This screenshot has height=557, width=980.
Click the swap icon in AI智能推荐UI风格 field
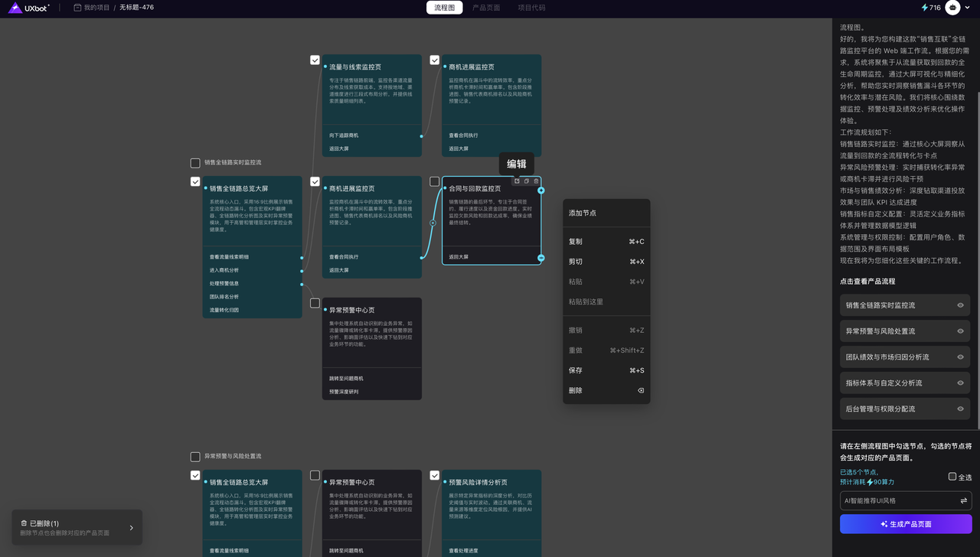pyautogui.click(x=963, y=501)
